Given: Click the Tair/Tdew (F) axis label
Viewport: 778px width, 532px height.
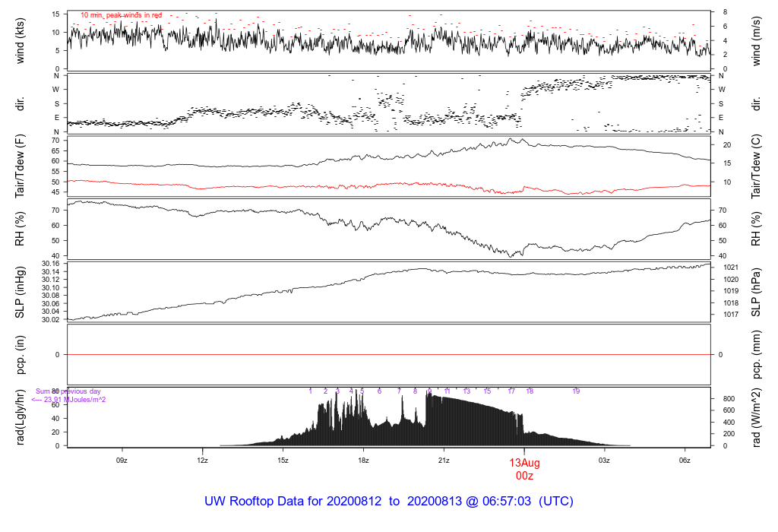Looking at the screenshot, I should coord(20,166).
